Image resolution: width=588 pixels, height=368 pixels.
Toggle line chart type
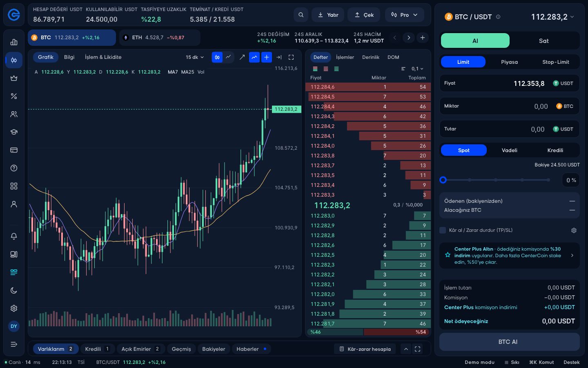(x=228, y=57)
